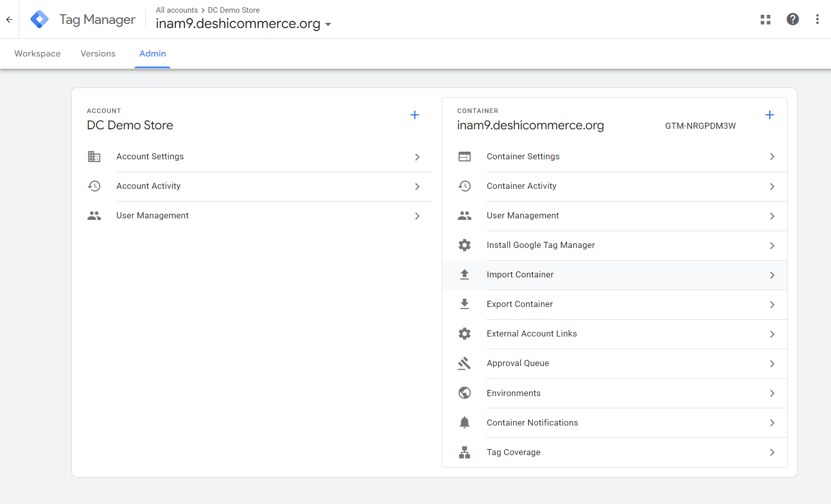Click the Account Settings building icon
Image resolution: width=831 pixels, height=504 pixels.
tap(94, 157)
